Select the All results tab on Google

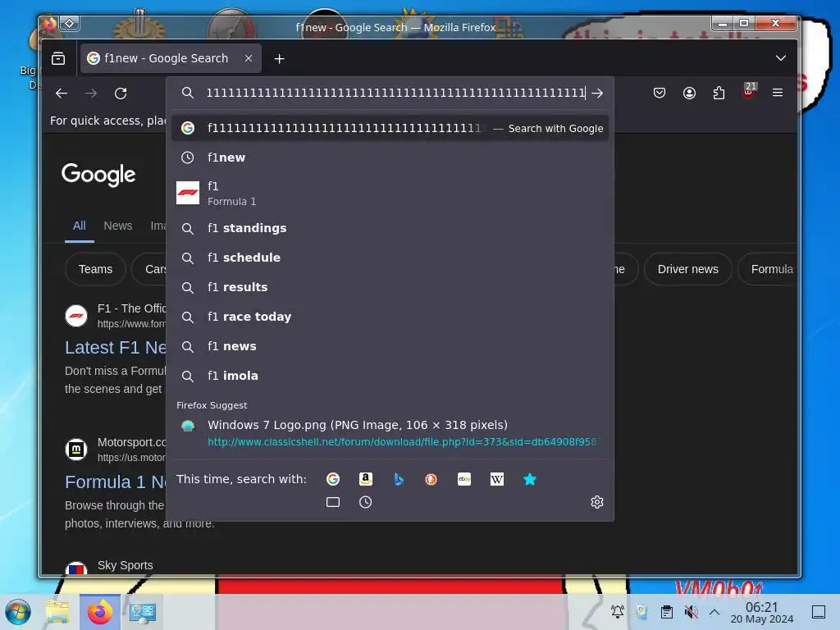[x=80, y=226]
